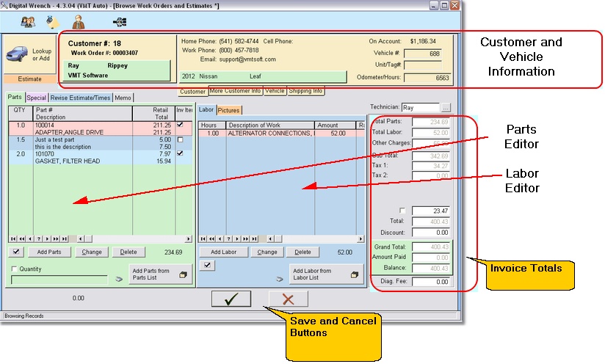605x364 pixels.
Task: Click the arrow icon left of Add Labor from Labor List
Action: (x=280, y=279)
